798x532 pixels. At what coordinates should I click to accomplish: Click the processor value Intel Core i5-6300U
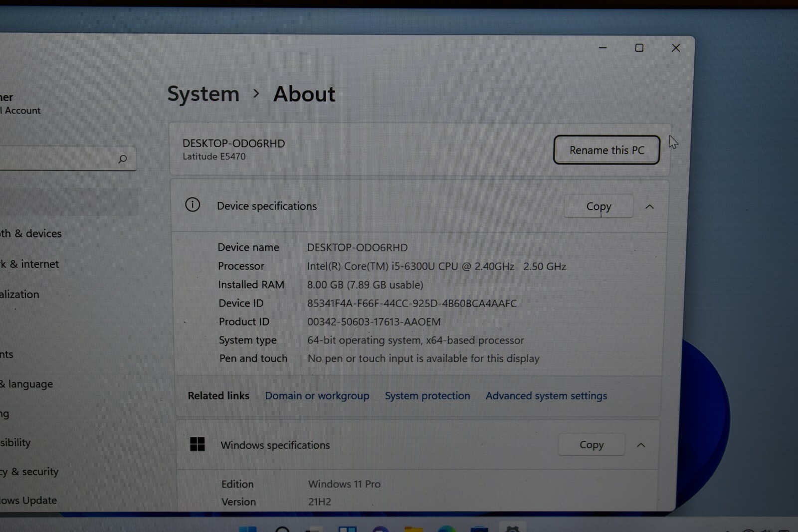click(436, 266)
